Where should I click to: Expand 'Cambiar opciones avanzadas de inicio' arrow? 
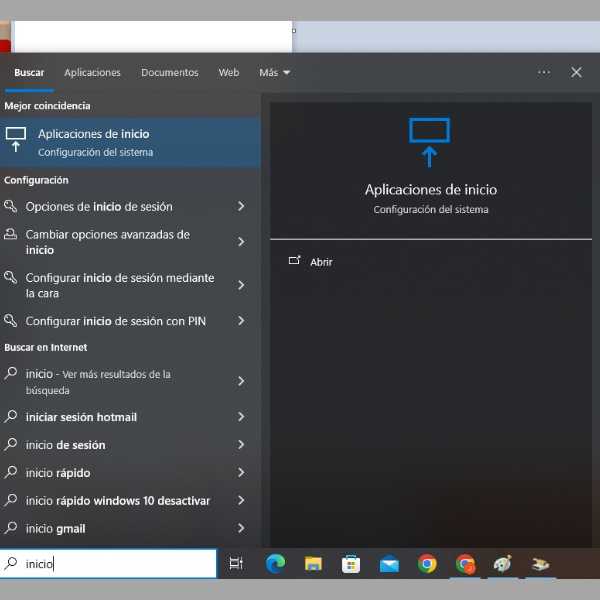241,242
